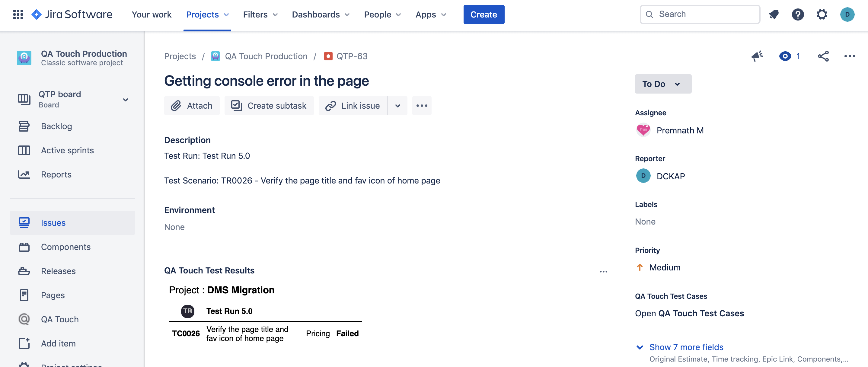Click the Attach button
This screenshot has height=367, width=868.
pyautogui.click(x=192, y=106)
